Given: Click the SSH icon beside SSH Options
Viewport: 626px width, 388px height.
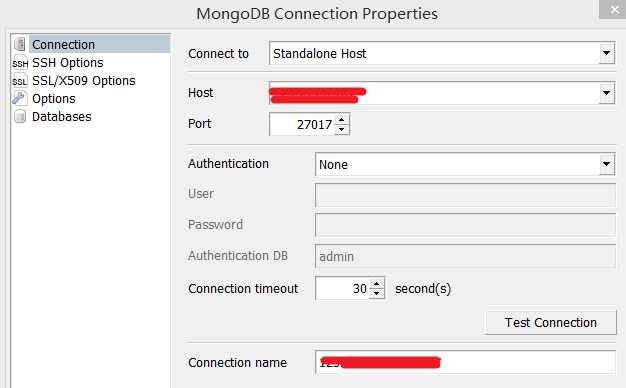Looking at the screenshot, I should (20, 63).
